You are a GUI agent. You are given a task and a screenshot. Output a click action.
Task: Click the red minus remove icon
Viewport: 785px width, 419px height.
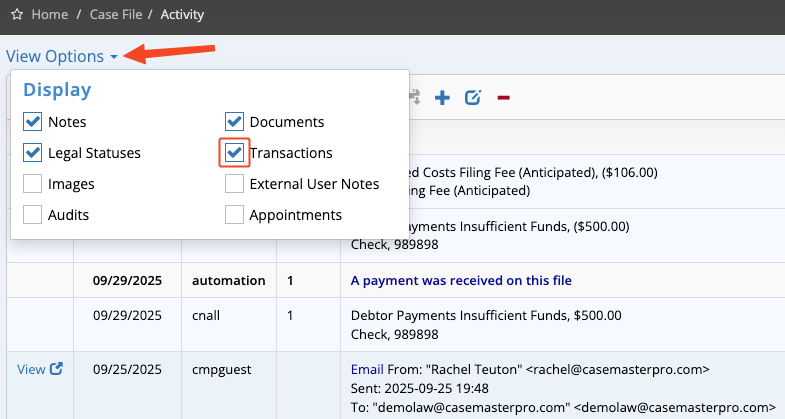tap(503, 97)
